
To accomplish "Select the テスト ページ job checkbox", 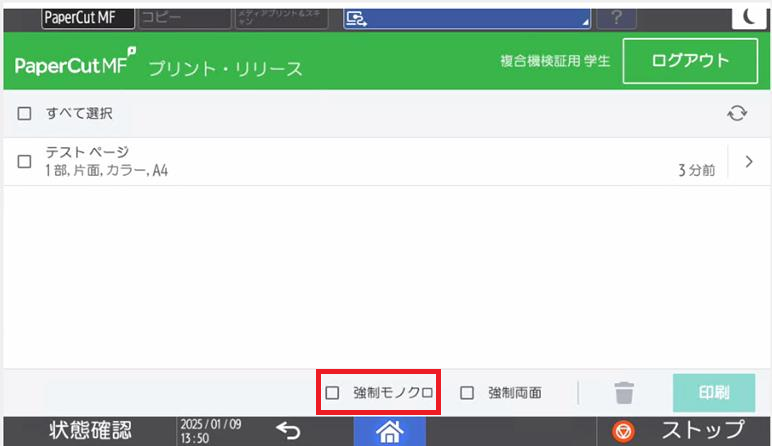I will (24, 161).
